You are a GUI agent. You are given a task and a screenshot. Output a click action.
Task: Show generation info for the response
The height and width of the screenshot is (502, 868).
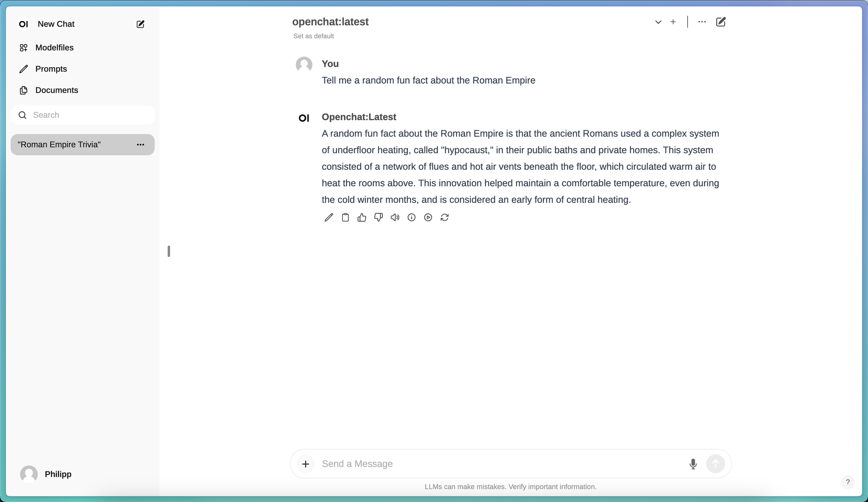click(411, 218)
